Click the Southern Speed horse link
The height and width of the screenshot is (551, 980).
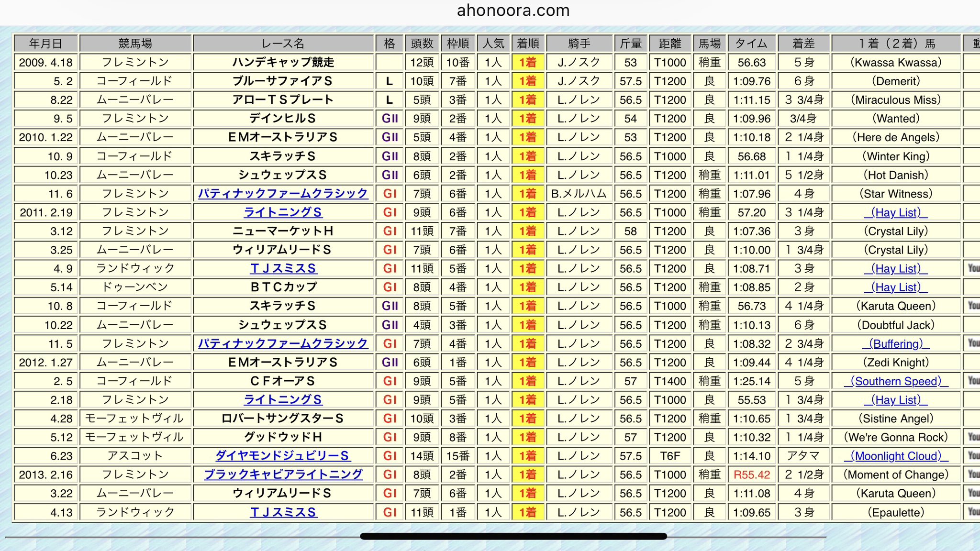click(896, 381)
